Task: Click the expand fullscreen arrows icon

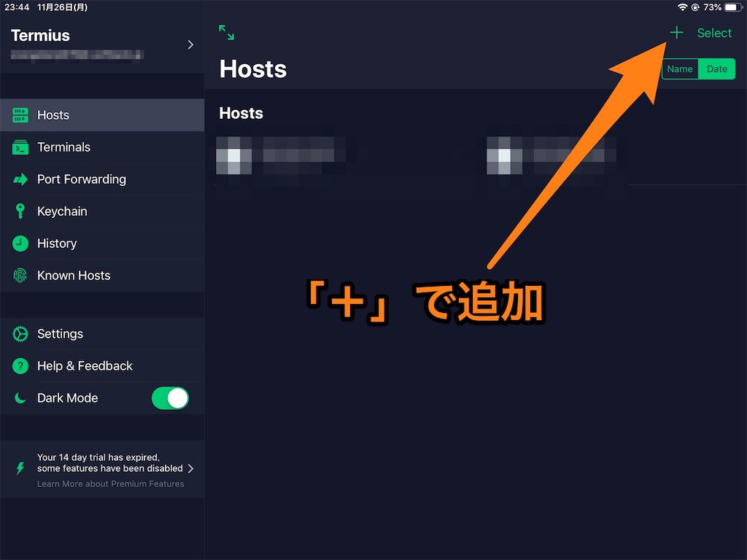Action: tap(226, 33)
